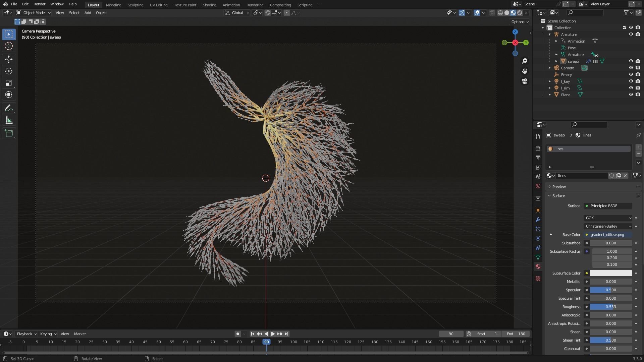Switch to the Shading workspace tab
Screen dimensions: 644x362
pos(209,5)
